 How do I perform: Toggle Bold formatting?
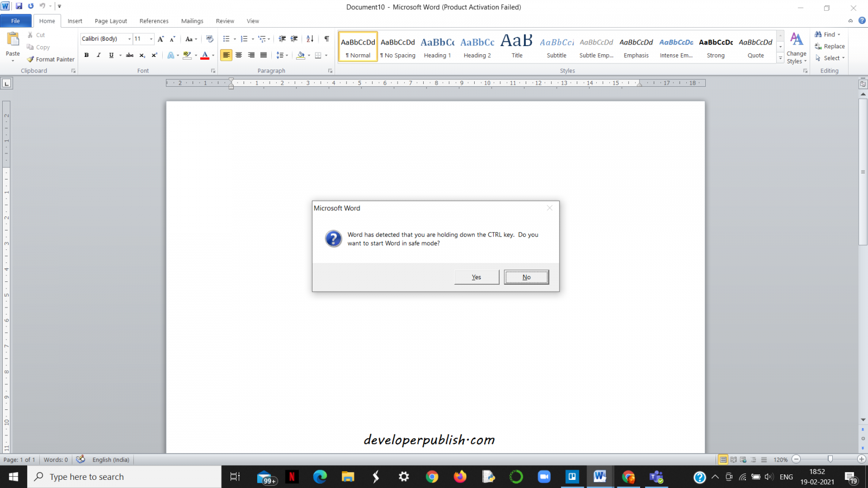(x=86, y=55)
